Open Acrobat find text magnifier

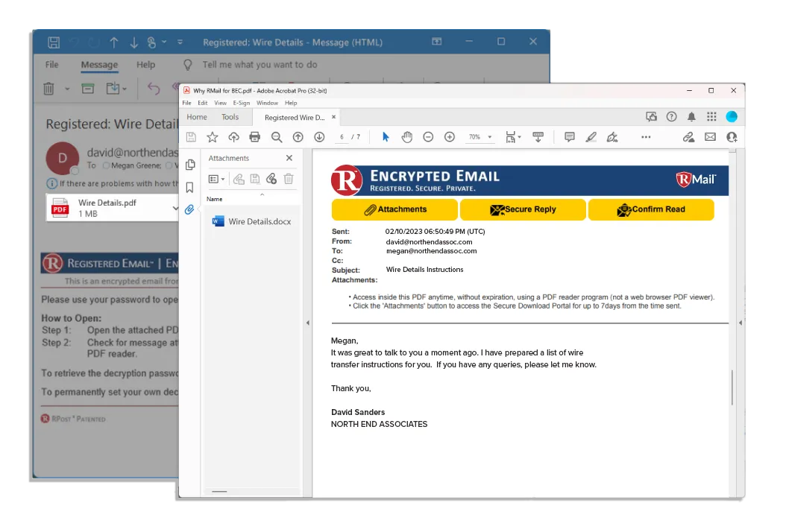276,137
